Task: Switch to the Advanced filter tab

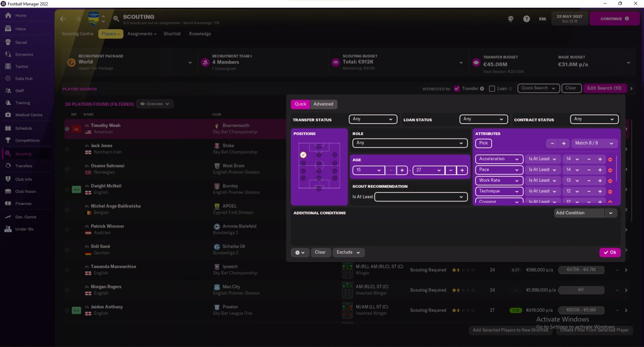Action: [324, 104]
